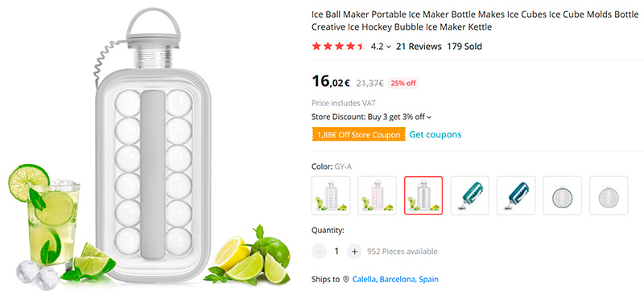The width and height of the screenshot is (644, 291).
Task: Select the round gray ice mold variant
Action: (609, 195)
